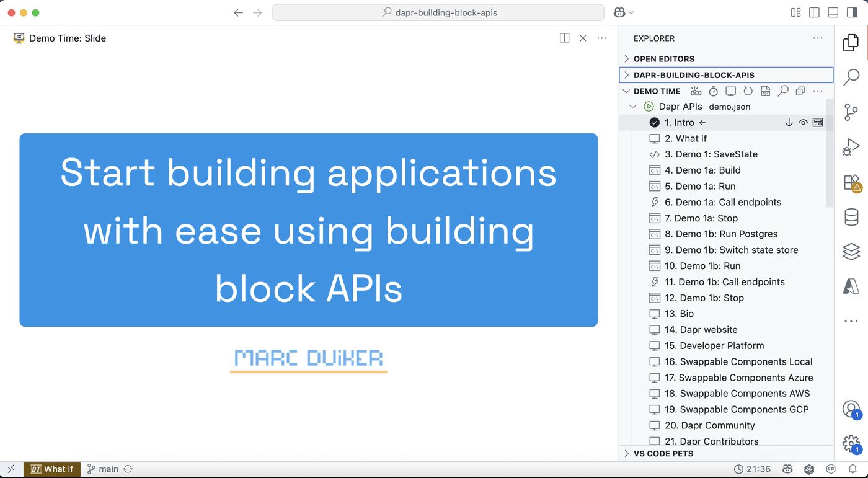This screenshot has height=478, width=868.
Task: Close the Demo Time Slide tab
Action: tap(583, 38)
